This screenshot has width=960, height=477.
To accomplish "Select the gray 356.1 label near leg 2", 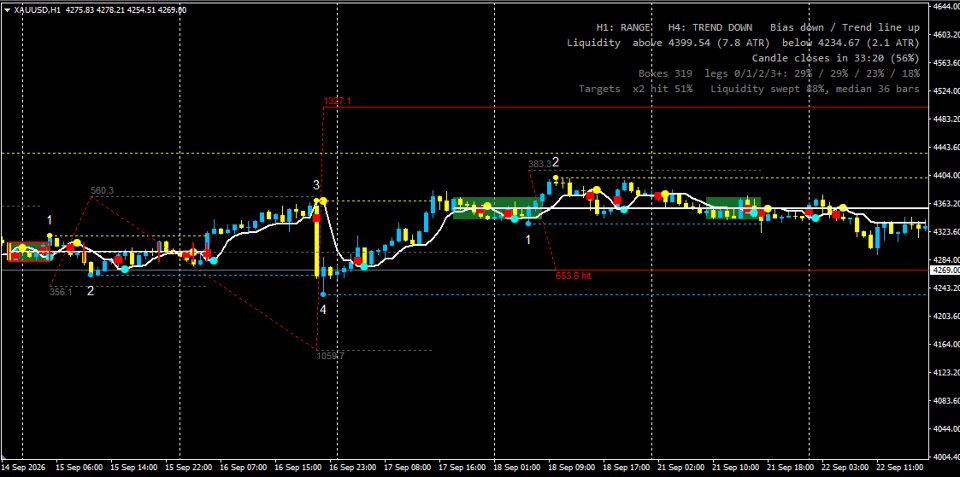I will click(x=61, y=292).
